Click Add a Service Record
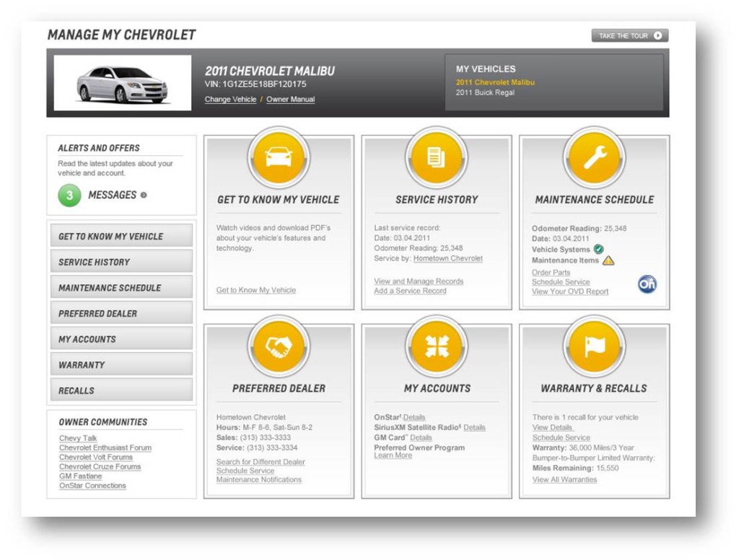739x560 pixels. (x=410, y=291)
